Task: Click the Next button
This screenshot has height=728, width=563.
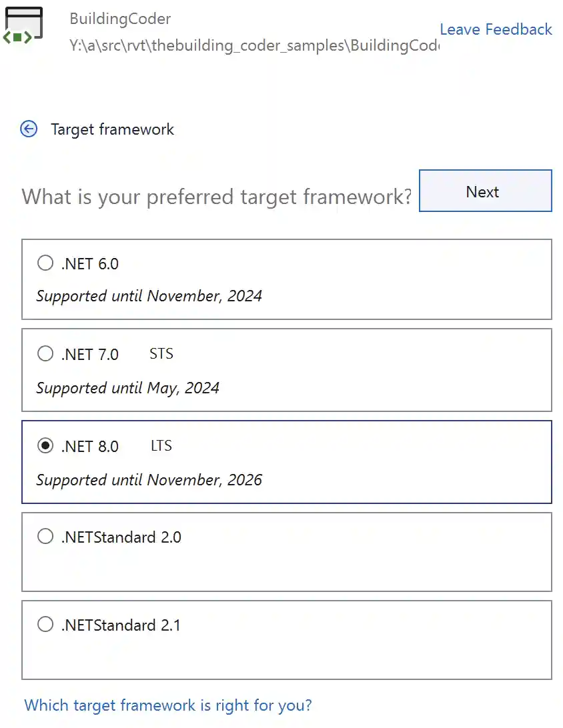Action: (x=485, y=191)
